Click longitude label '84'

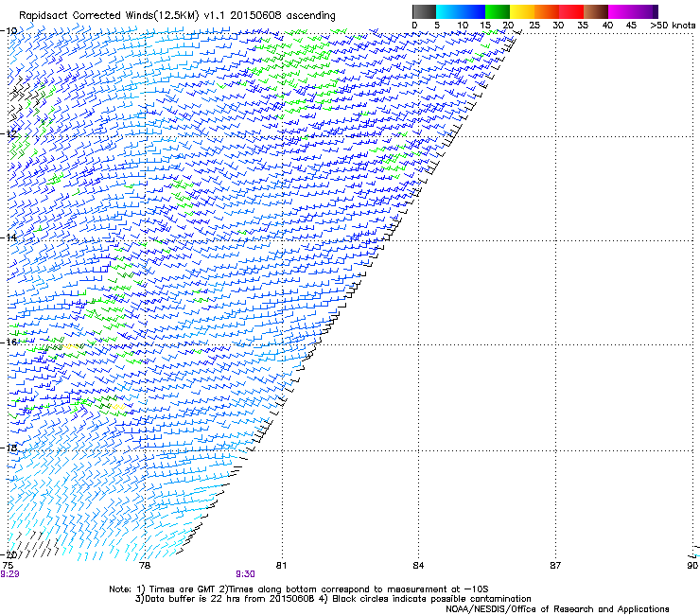pyautogui.click(x=418, y=566)
